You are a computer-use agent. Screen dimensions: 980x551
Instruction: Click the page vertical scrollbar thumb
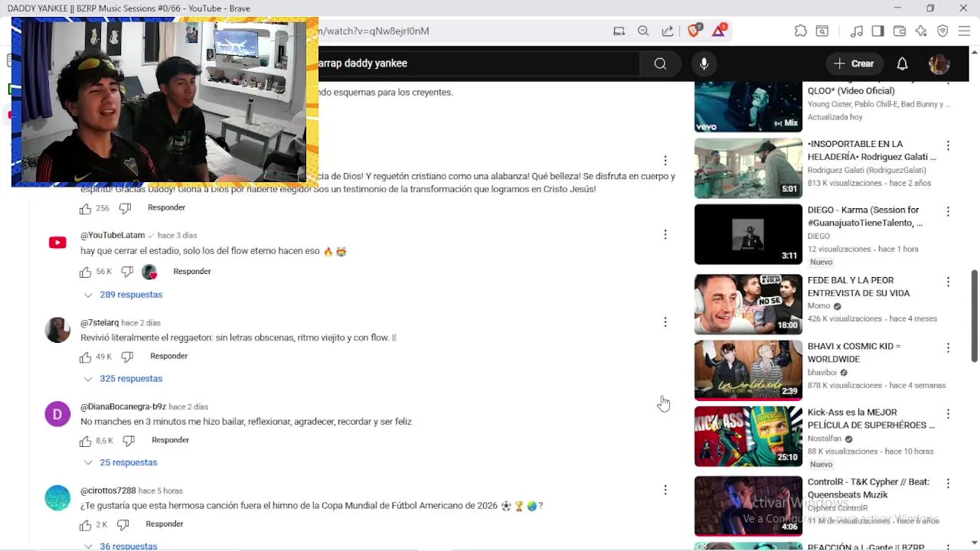[974, 315]
